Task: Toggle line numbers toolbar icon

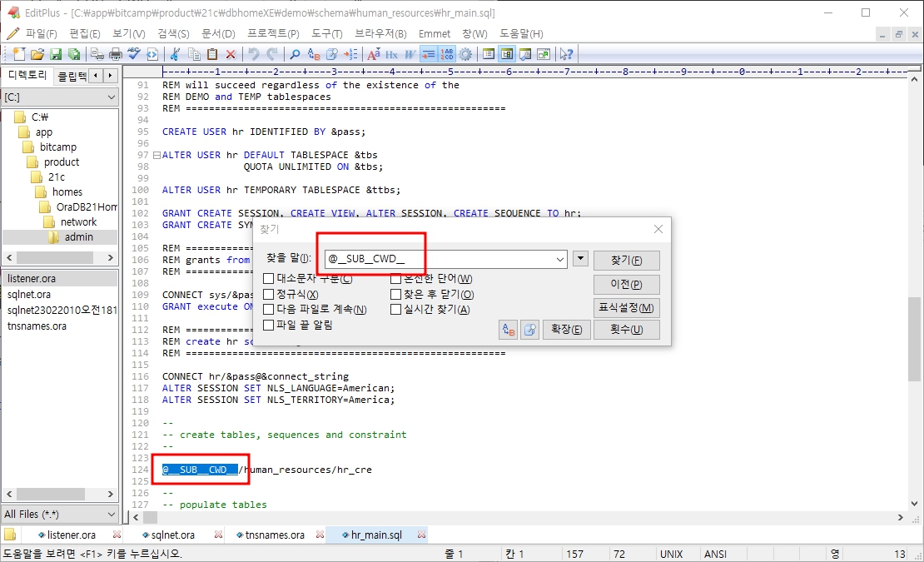Action: point(447,54)
